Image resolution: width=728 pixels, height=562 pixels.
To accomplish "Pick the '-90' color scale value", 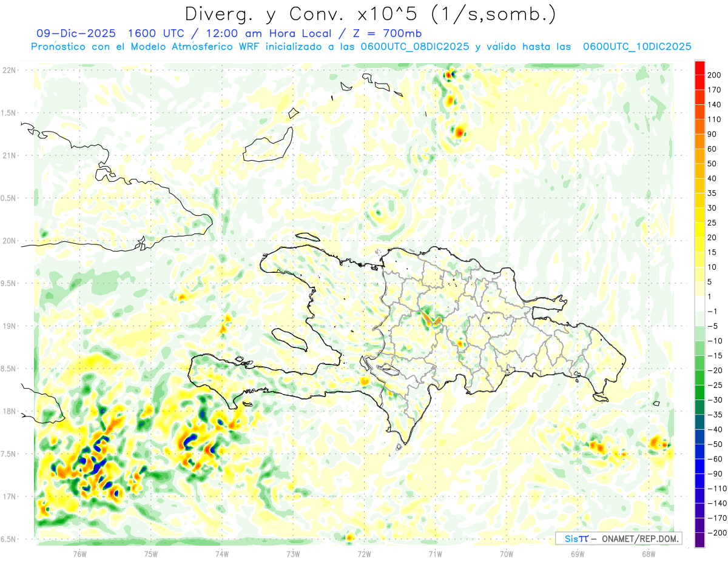I will (716, 473).
